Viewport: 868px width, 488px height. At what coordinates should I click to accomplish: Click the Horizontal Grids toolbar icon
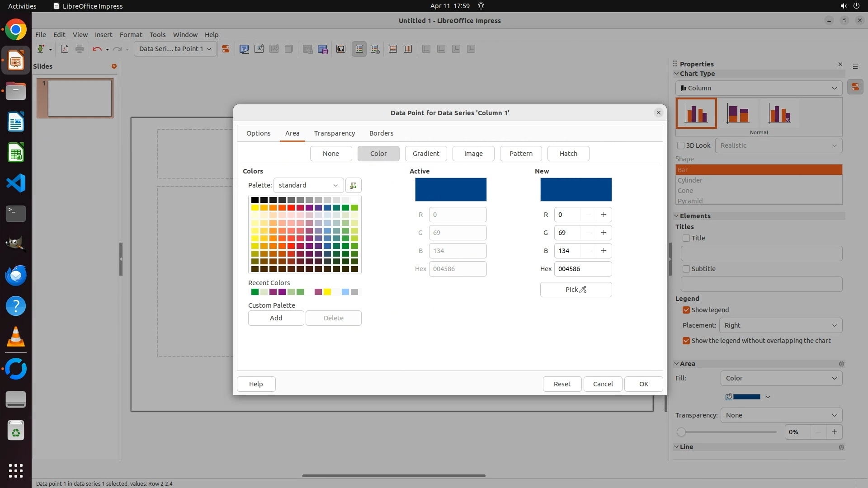(x=393, y=49)
